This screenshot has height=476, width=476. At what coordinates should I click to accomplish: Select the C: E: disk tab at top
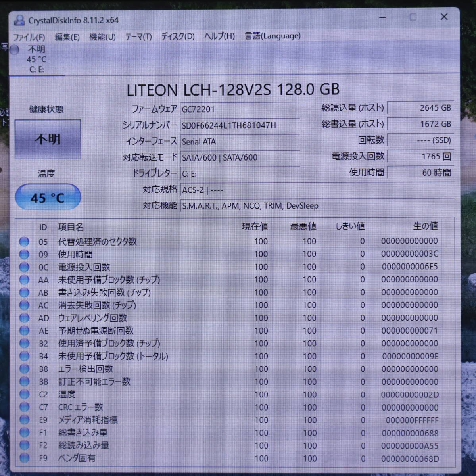(x=36, y=59)
